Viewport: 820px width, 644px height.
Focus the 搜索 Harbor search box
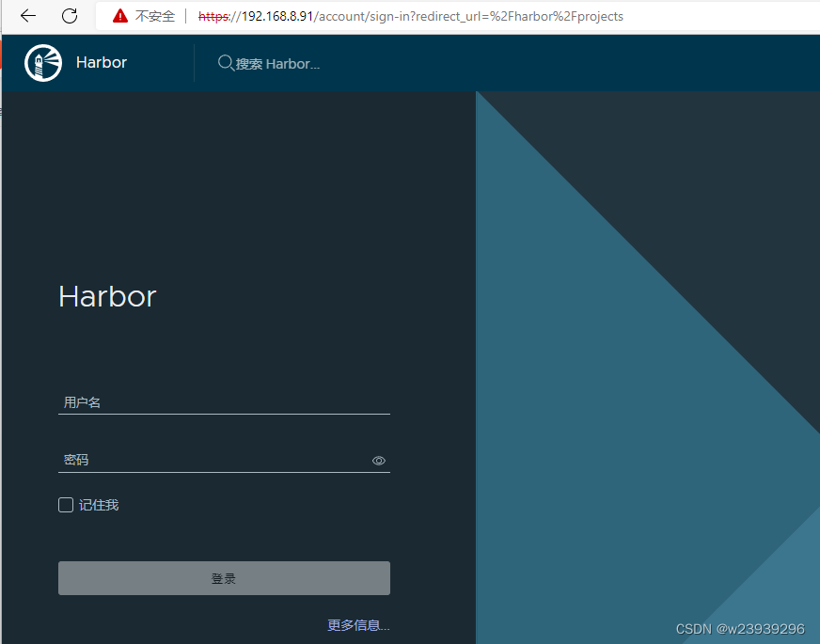coord(277,64)
